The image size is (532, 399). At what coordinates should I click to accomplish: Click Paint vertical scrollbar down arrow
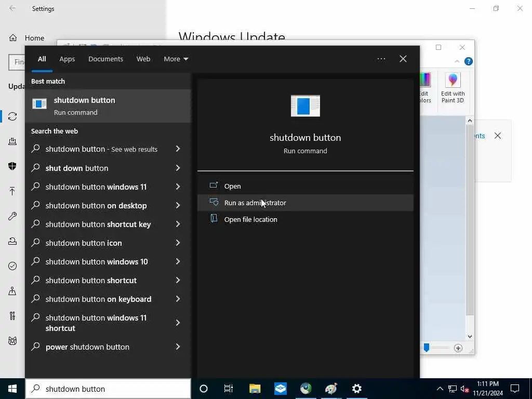[470, 337]
